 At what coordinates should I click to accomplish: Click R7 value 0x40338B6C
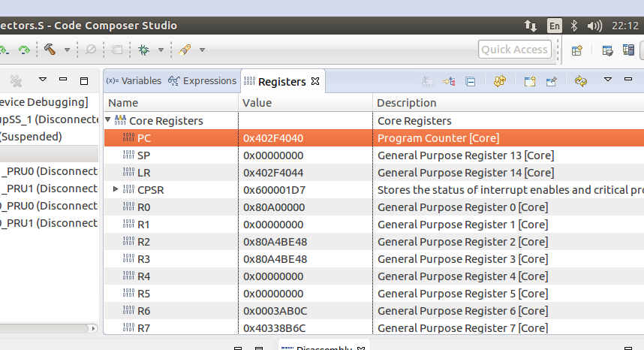click(x=275, y=328)
